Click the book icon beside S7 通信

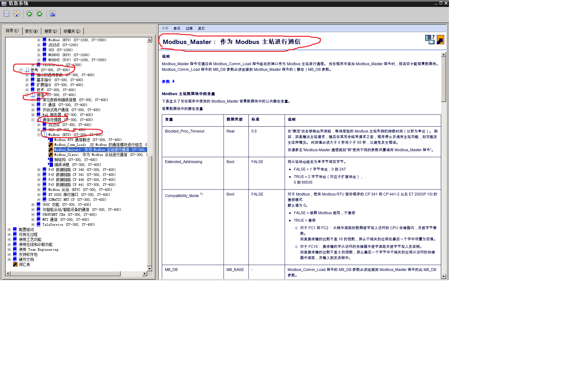39,105
